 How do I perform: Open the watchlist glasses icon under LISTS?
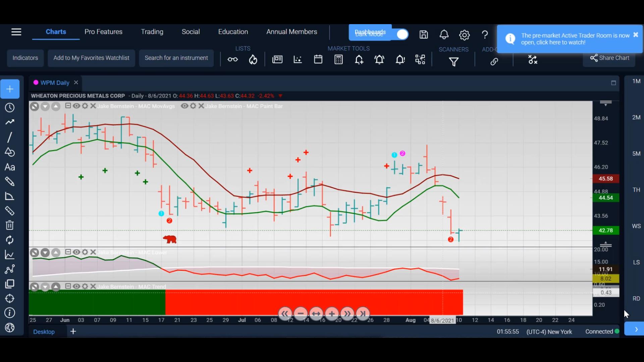tap(232, 60)
